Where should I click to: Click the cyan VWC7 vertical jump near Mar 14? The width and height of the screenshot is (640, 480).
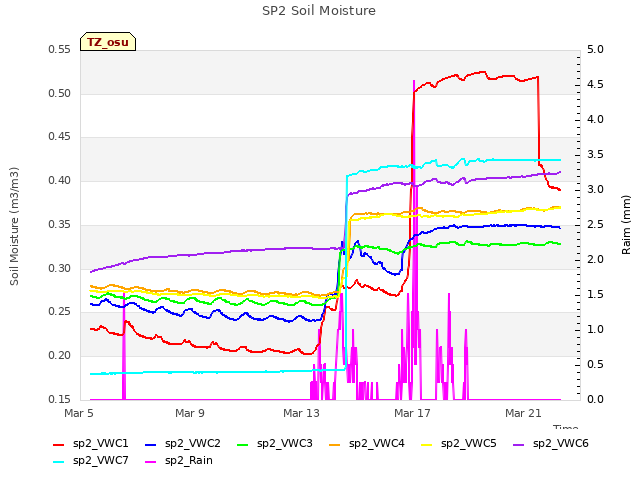click(346, 273)
